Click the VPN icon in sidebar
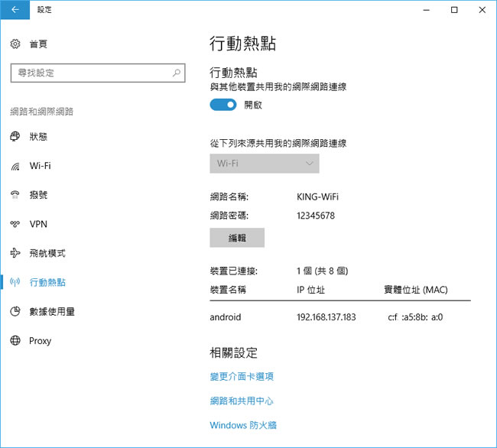 (x=15, y=224)
